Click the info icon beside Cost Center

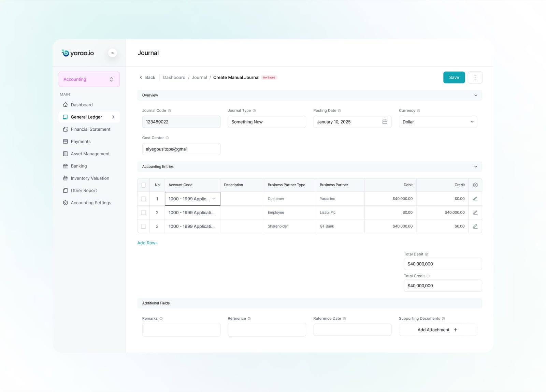(x=167, y=138)
